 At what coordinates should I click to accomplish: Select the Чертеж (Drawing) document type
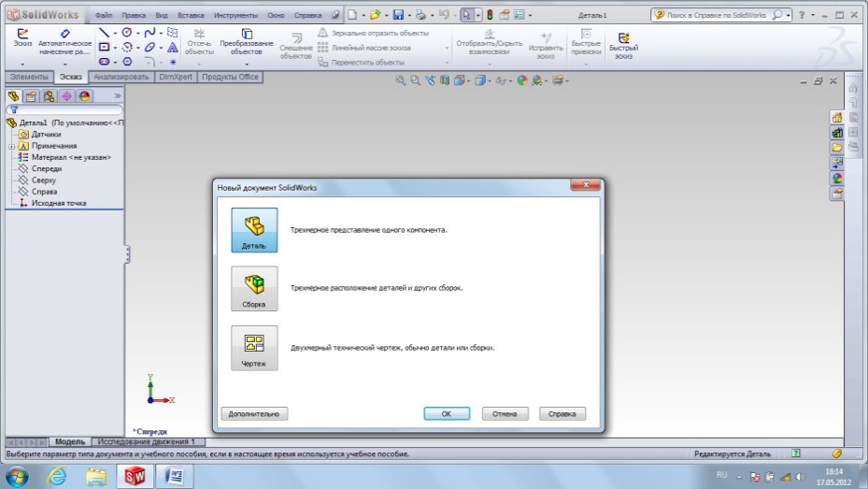coord(254,348)
